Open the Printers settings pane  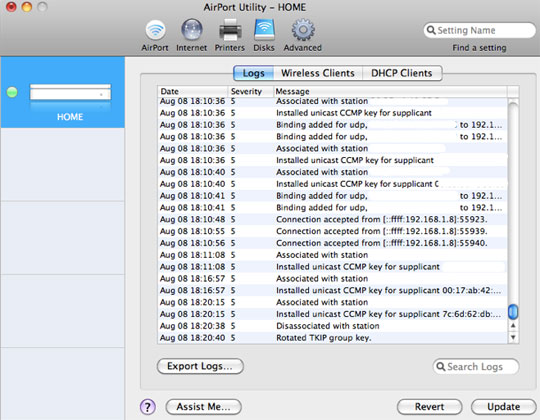pos(230,35)
